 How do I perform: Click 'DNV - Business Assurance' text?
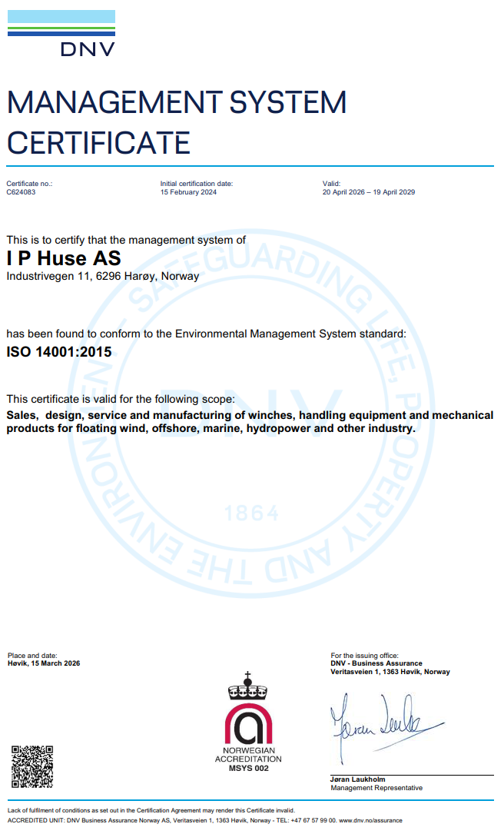pyautogui.click(x=376, y=663)
